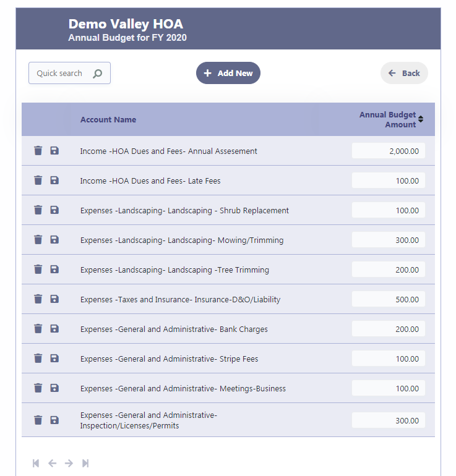Edit the Meetings-Business amount field
The height and width of the screenshot is (476, 456).
[389, 388]
